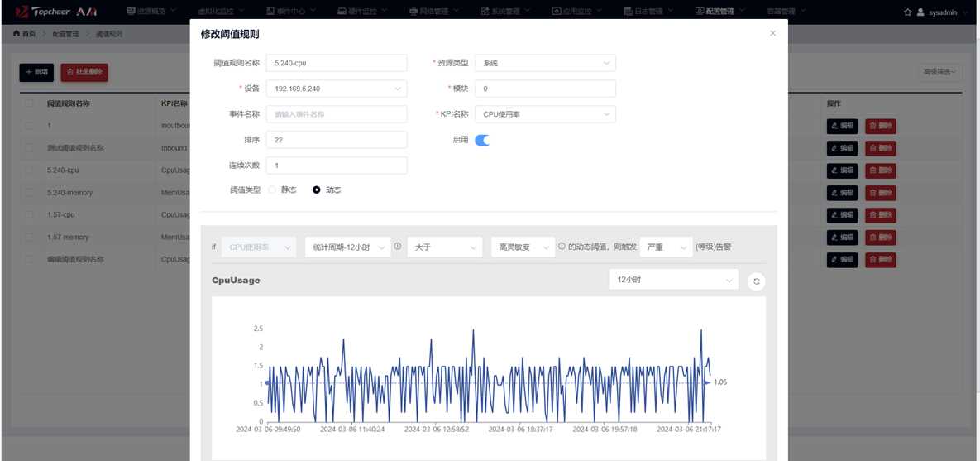
Task: Tick the checkbox for 1.57-memory row
Action: (x=30, y=237)
